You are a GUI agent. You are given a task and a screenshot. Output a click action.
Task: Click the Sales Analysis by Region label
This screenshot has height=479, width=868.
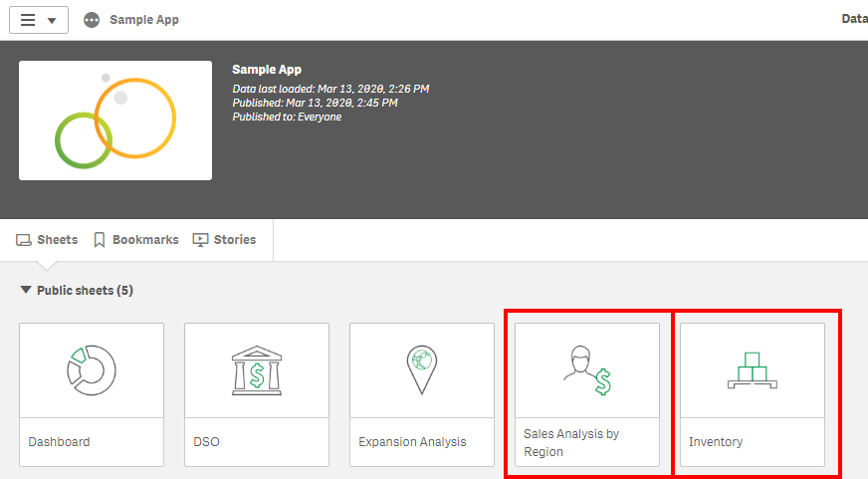pyautogui.click(x=571, y=442)
